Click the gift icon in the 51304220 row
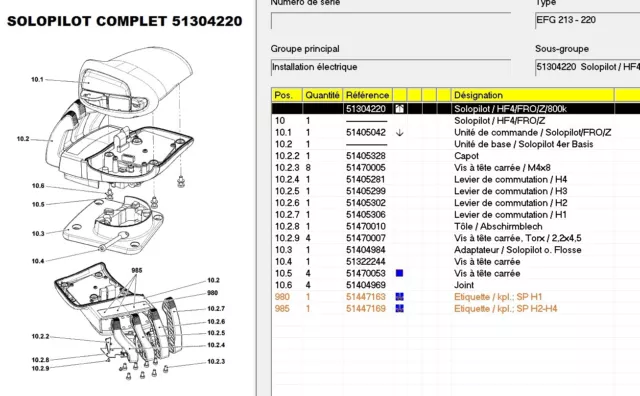This screenshot has height=396, width=640. pos(400,109)
